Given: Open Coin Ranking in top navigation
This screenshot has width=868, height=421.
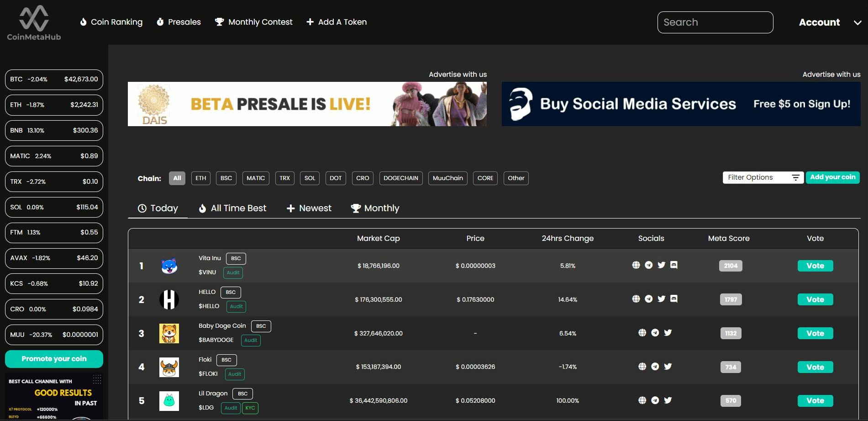Looking at the screenshot, I should tap(111, 22).
